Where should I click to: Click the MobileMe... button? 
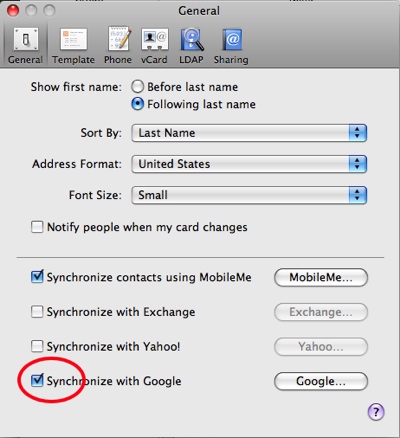pyautogui.click(x=321, y=277)
